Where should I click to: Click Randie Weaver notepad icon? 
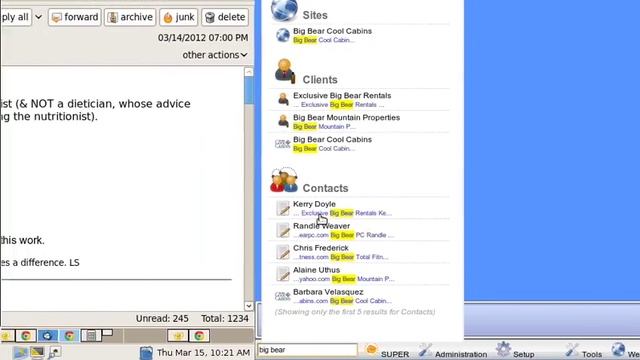tap(282, 230)
